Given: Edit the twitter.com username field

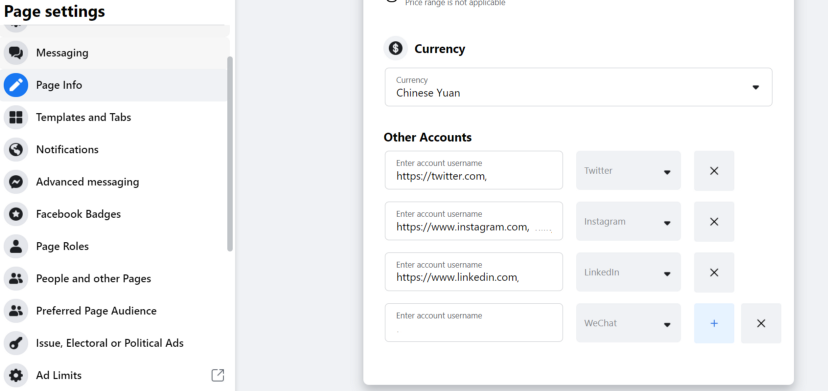Looking at the screenshot, I should 474,170.
